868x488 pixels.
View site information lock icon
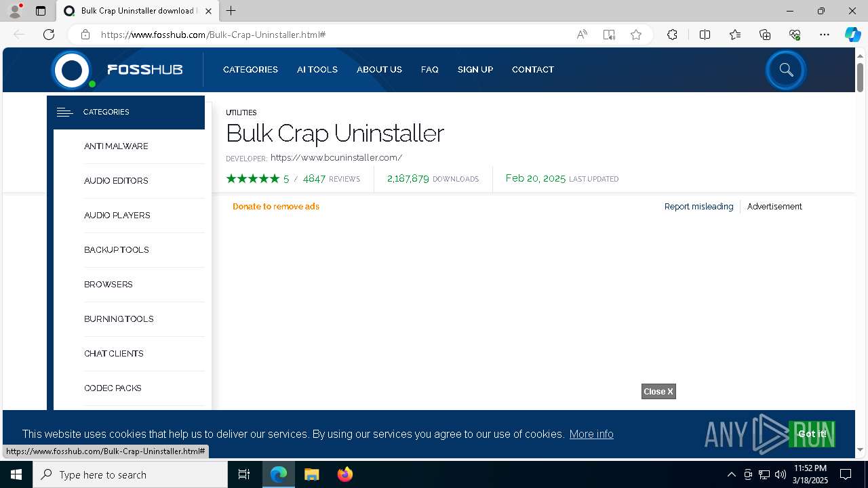click(x=85, y=35)
